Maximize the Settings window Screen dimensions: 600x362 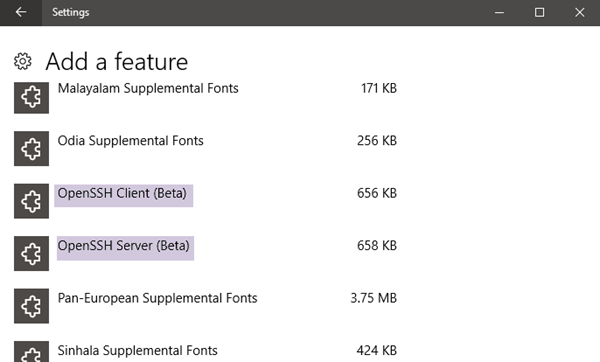(x=539, y=13)
